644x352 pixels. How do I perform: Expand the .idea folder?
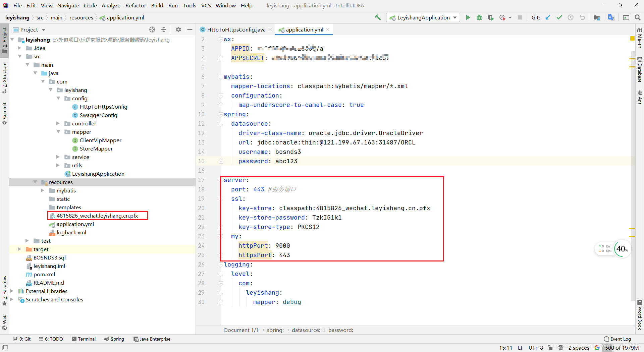(x=19, y=48)
